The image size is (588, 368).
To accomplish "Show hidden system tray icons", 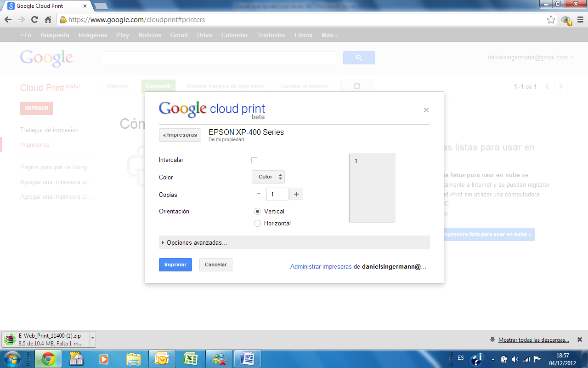I will point(493,359).
